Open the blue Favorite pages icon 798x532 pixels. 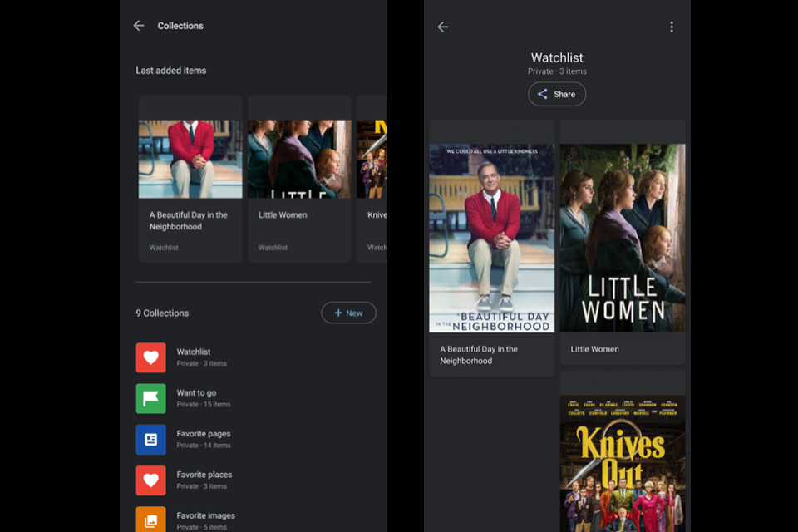coord(150,440)
